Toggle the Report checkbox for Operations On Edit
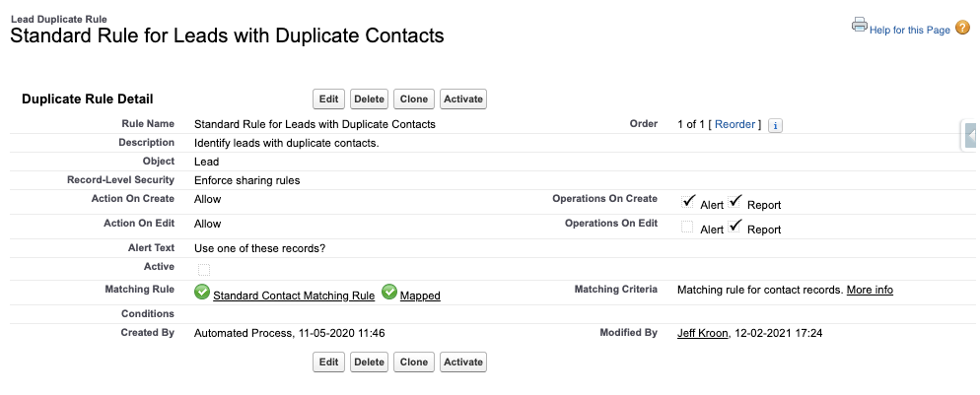Screen dimensions: 980x395 click(x=735, y=228)
